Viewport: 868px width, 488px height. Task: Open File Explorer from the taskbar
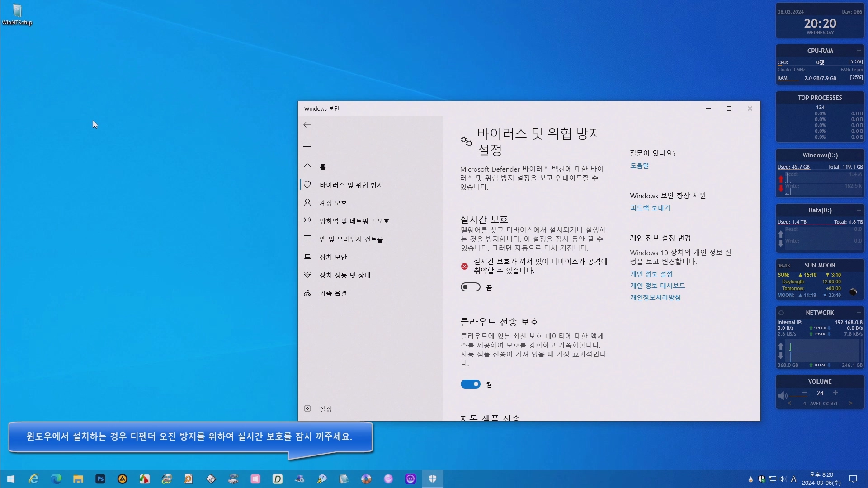tap(78, 479)
